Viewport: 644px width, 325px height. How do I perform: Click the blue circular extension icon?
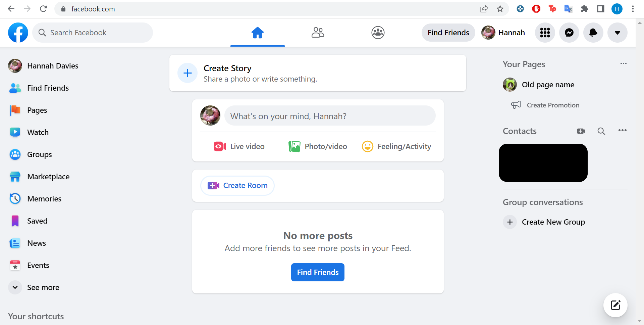tap(520, 9)
